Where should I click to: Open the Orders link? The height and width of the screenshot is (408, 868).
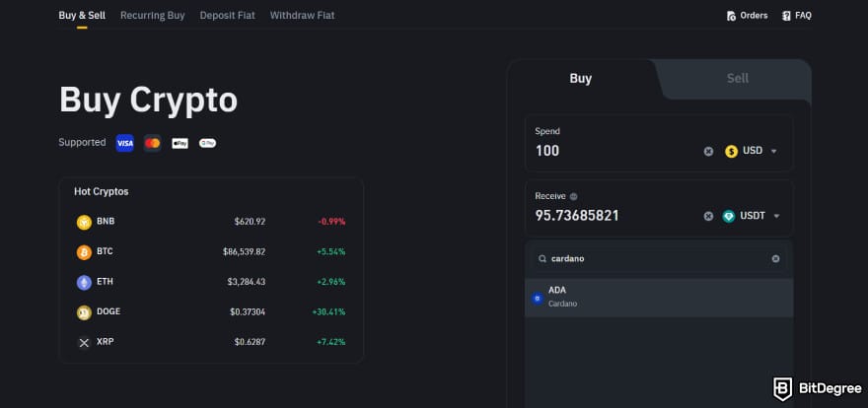pyautogui.click(x=748, y=16)
